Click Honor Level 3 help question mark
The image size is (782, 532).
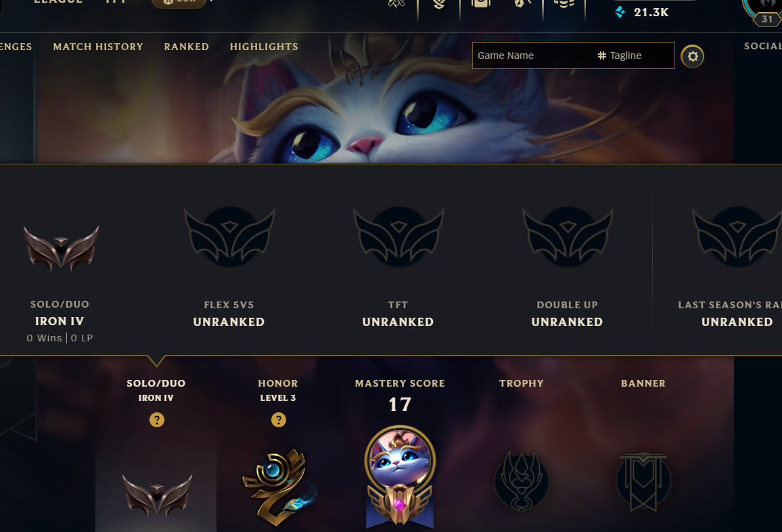[x=278, y=420]
